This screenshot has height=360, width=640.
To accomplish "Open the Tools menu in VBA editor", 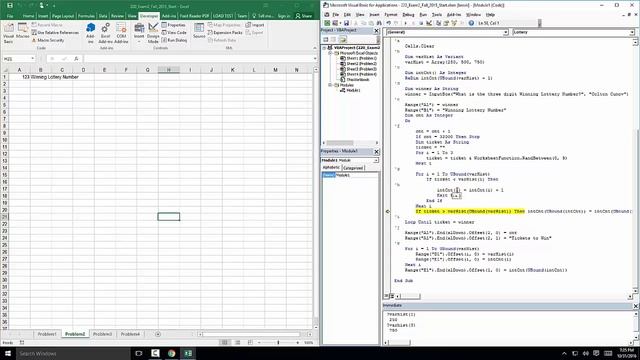I will [x=437, y=15].
